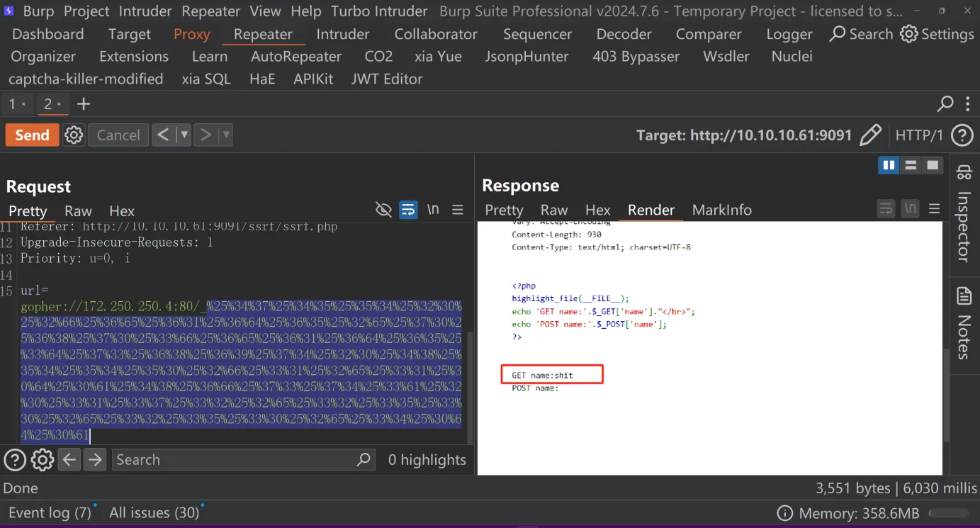The width and height of the screenshot is (980, 528).
Task: Open the Notes side panel
Action: click(x=964, y=323)
